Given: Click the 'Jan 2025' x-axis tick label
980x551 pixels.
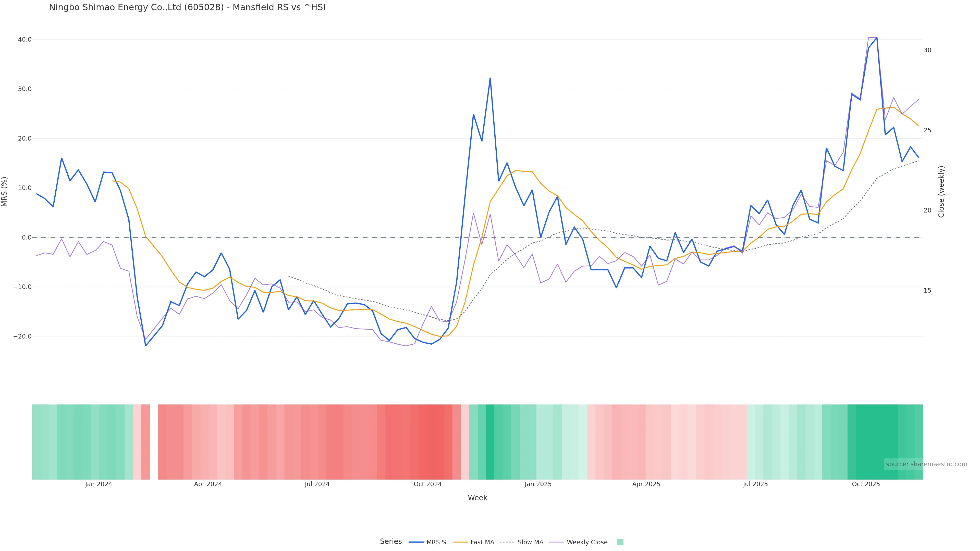Looking at the screenshot, I should pos(538,484).
